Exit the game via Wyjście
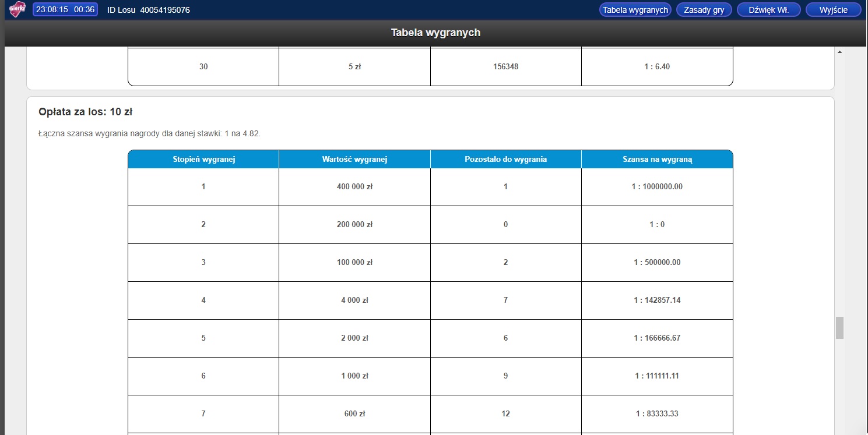The width and height of the screenshot is (868, 435). click(x=833, y=10)
